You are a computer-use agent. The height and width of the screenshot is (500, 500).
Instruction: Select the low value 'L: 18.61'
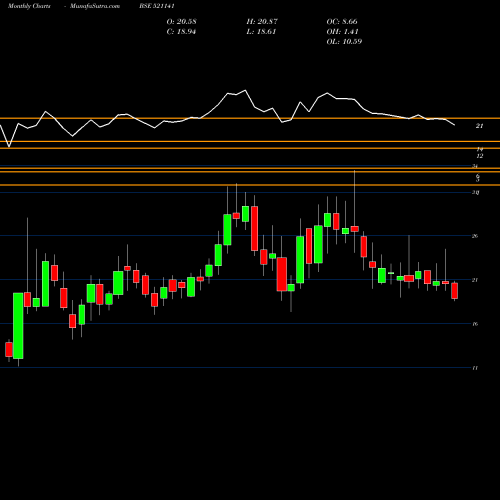tap(261, 32)
